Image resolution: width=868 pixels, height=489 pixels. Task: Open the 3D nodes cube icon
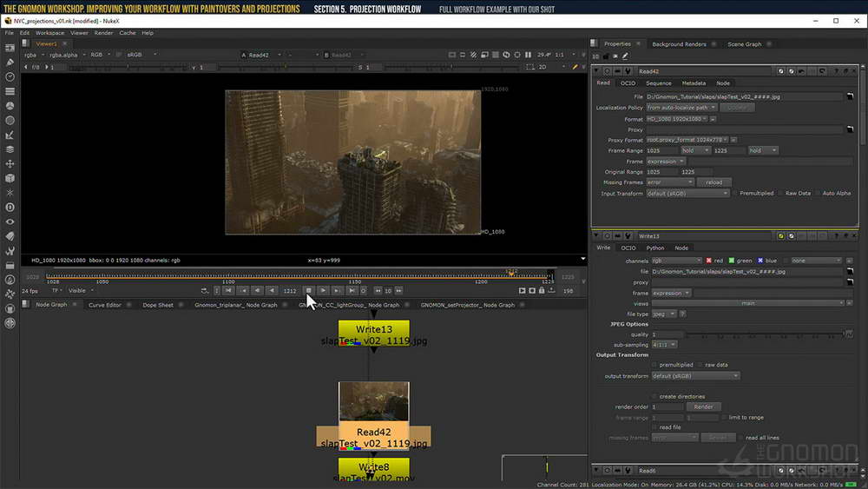10,178
